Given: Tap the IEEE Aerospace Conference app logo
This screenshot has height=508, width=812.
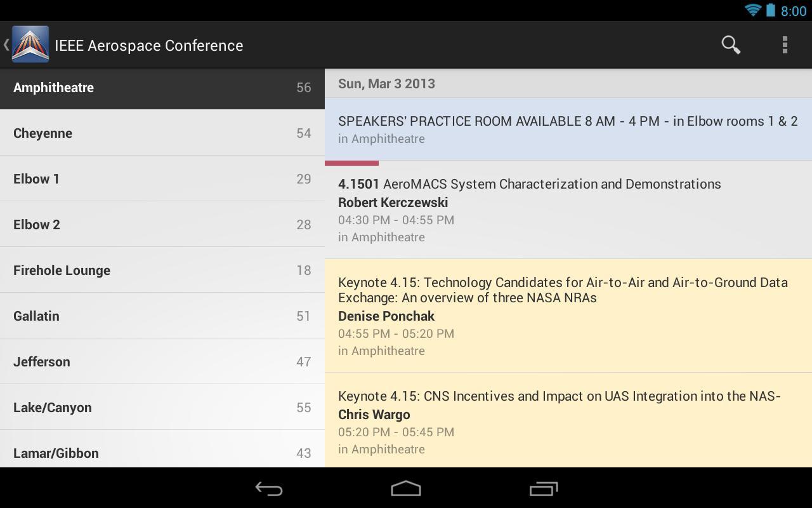Looking at the screenshot, I should pos(30,44).
